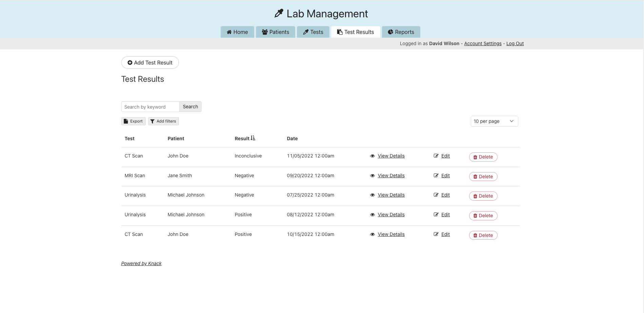Click the eyedropper icon beside Lab Management title
Screen dimensions: 644x313
[x=279, y=13]
